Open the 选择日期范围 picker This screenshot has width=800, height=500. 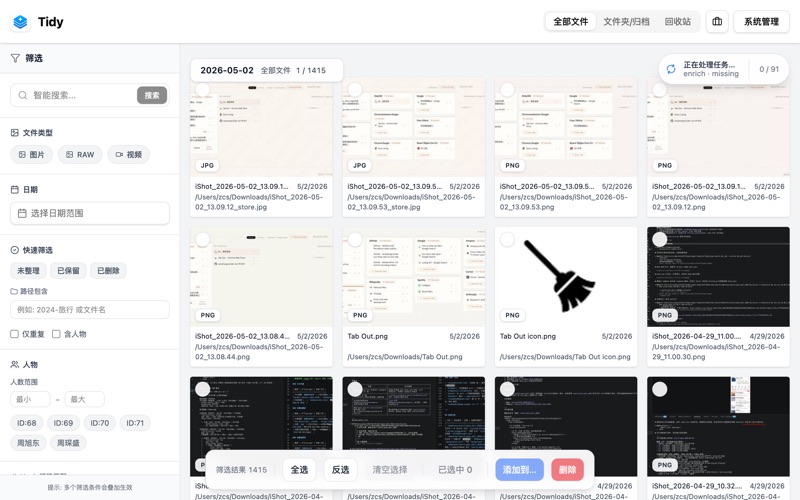tap(90, 213)
